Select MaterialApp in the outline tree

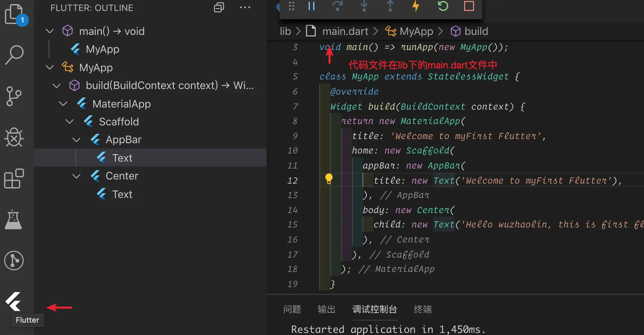click(x=150, y=103)
